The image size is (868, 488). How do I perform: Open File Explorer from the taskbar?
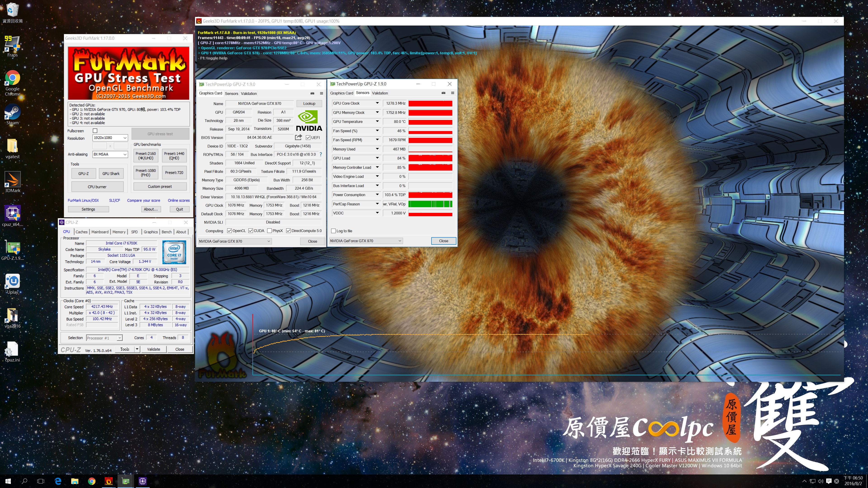tap(75, 481)
